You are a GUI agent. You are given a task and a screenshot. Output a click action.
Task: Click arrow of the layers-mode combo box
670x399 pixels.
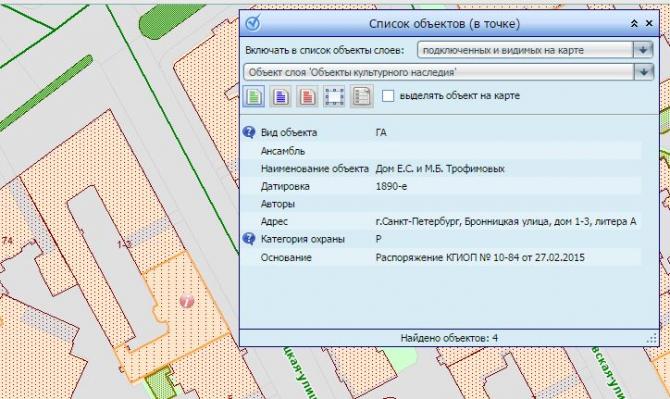pos(643,50)
